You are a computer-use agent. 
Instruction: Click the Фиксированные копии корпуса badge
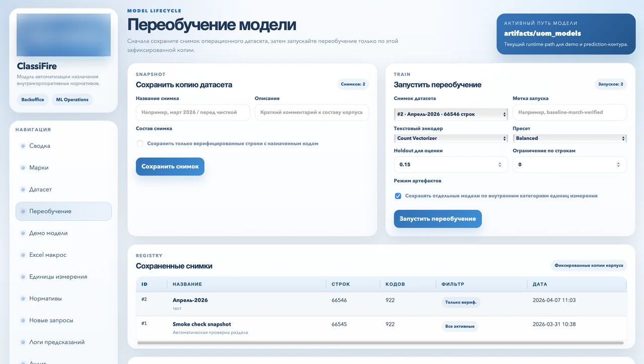(588, 265)
